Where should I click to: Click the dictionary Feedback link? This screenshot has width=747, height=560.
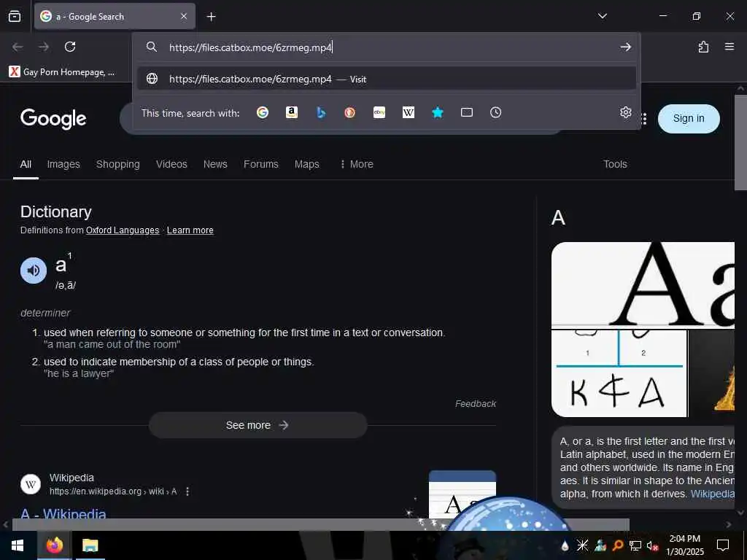476,404
